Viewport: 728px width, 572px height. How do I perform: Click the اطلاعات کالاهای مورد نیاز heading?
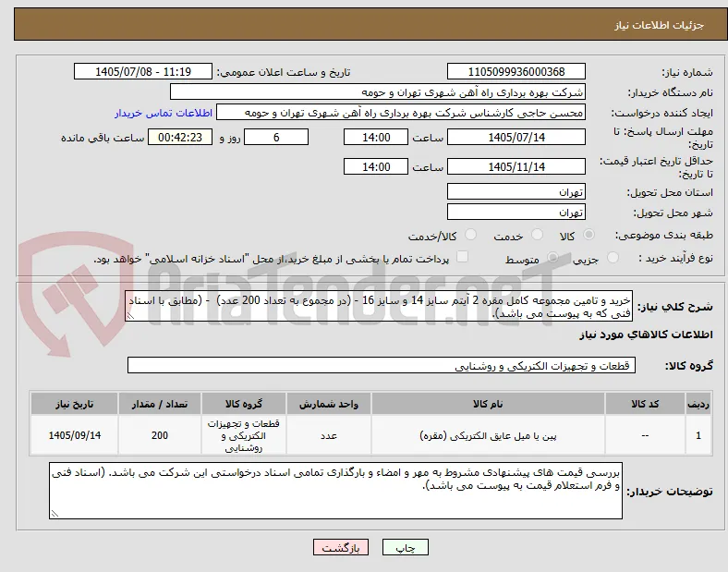pos(647,335)
